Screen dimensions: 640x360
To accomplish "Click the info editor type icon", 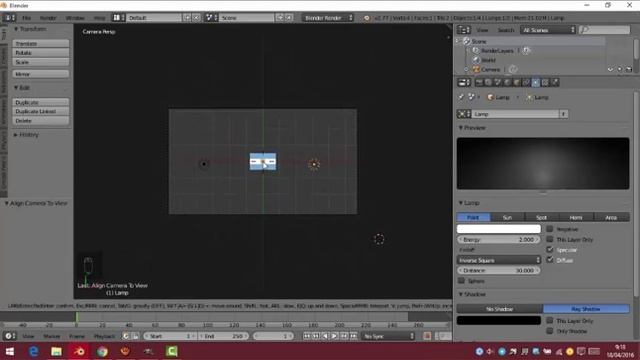I will 9,18.
